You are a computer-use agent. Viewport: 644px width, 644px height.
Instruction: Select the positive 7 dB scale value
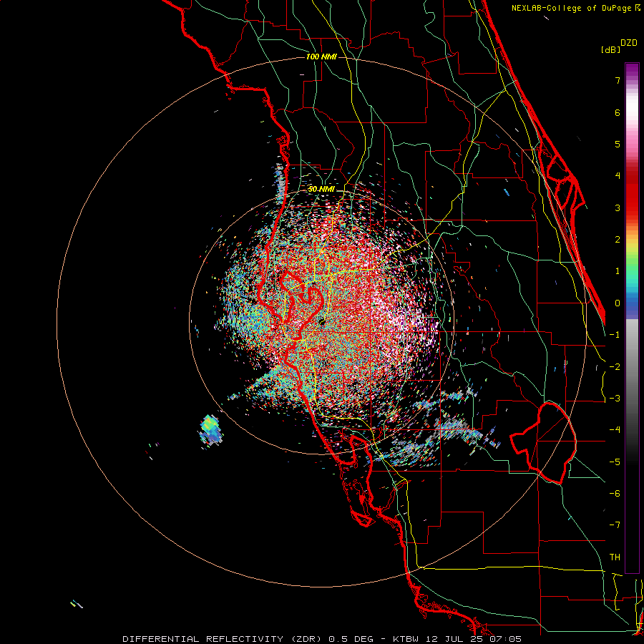click(618, 80)
